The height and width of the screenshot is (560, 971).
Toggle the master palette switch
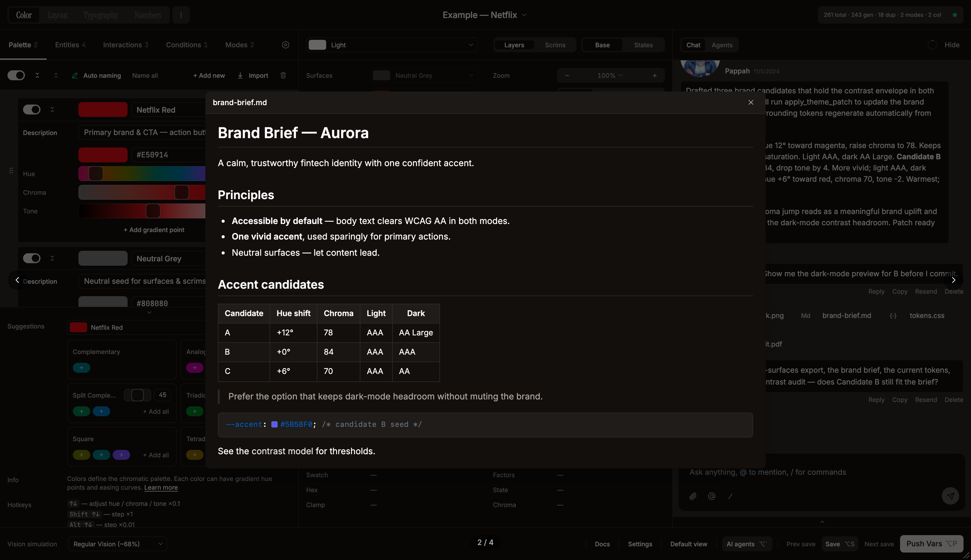click(x=16, y=75)
